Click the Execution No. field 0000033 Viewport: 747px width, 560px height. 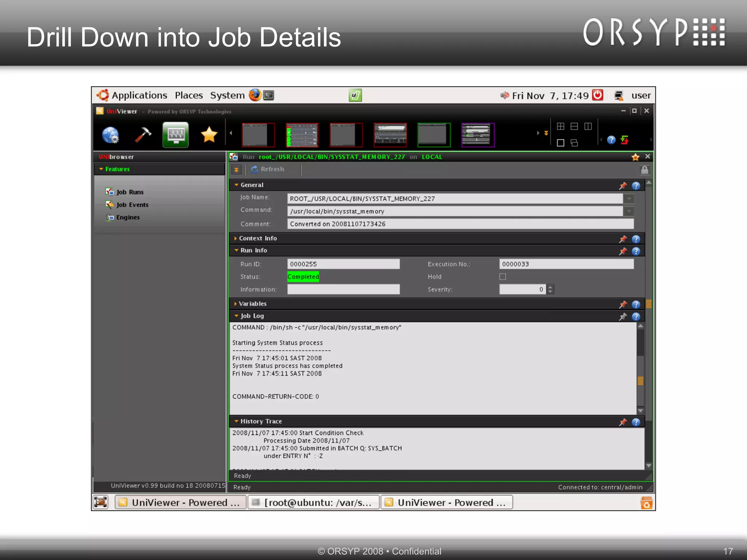coord(566,264)
